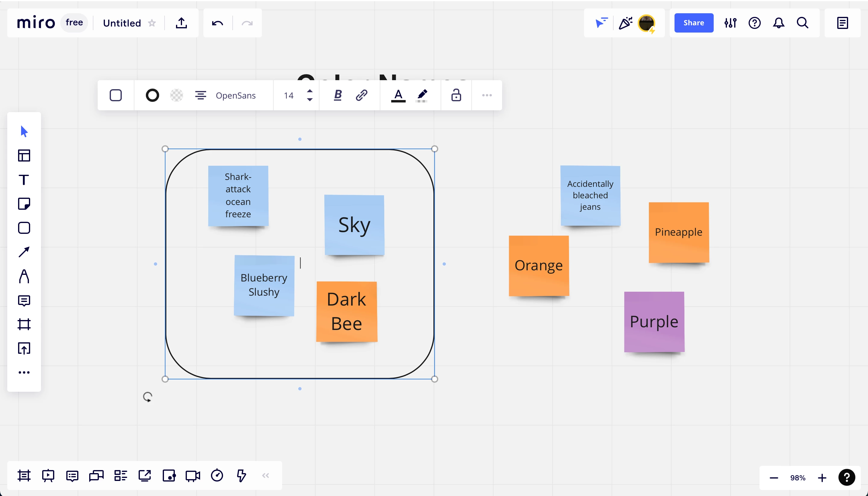Start screen sharing from bottom toolbar
The height and width of the screenshot is (496, 868).
[145, 476]
